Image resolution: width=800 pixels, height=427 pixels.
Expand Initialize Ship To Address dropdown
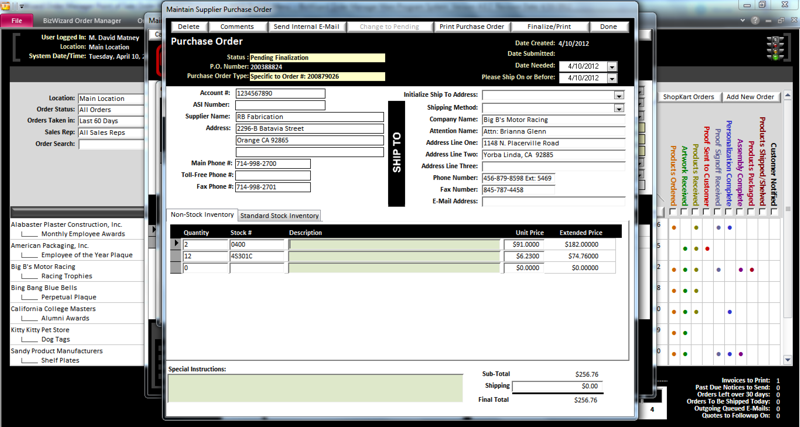pyautogui.click(x=619, y=95)
